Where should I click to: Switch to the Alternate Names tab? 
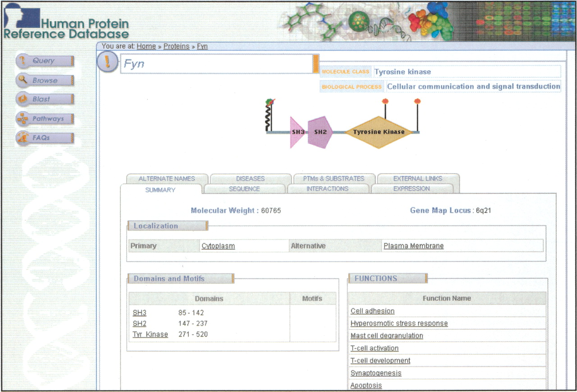(x=167, y=178)
